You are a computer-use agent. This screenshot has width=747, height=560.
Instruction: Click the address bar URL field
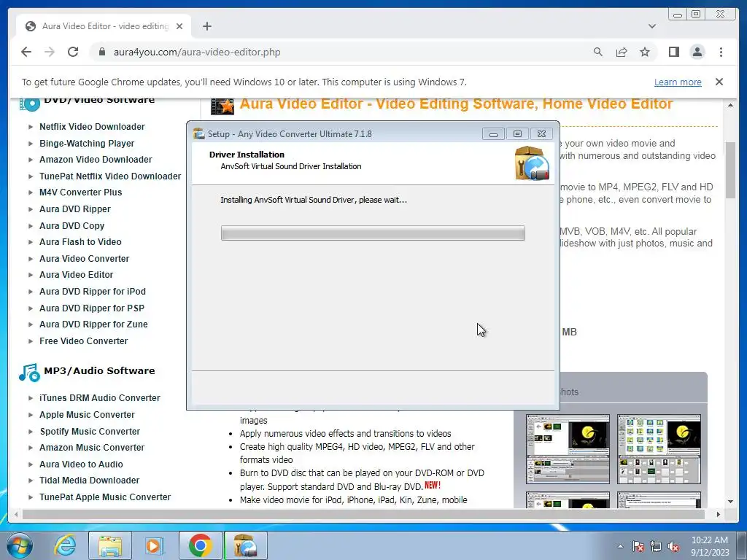pos(343,52)
